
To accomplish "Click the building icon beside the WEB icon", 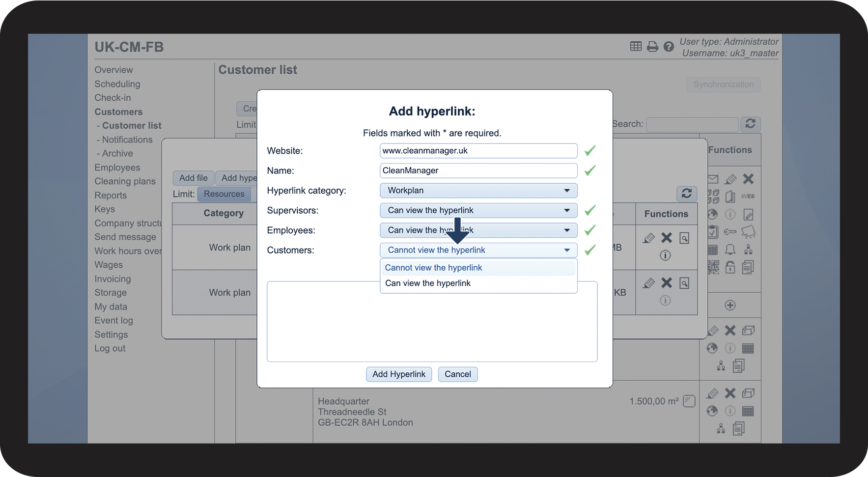I will pyautogui.click(x=730, y=196).
